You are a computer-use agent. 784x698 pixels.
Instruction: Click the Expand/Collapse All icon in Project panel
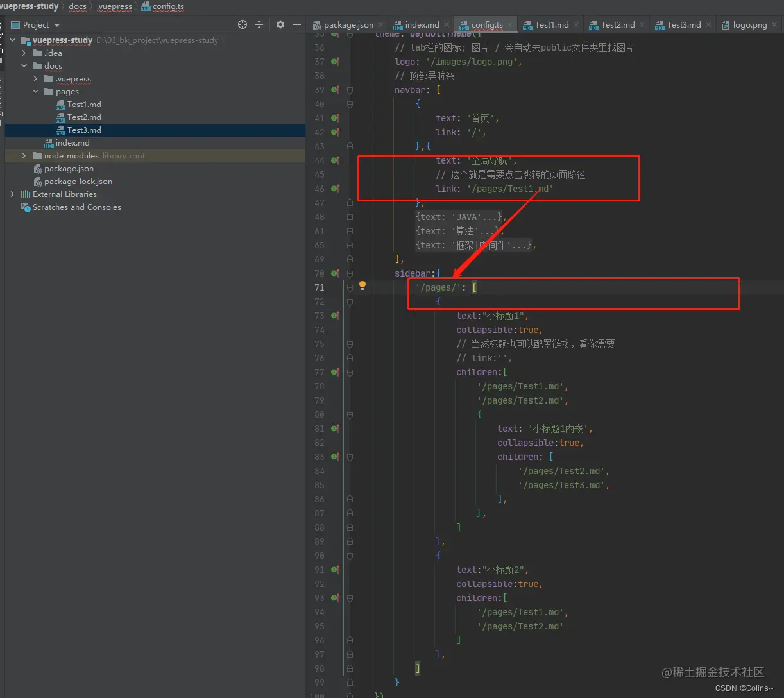[259, 24]
